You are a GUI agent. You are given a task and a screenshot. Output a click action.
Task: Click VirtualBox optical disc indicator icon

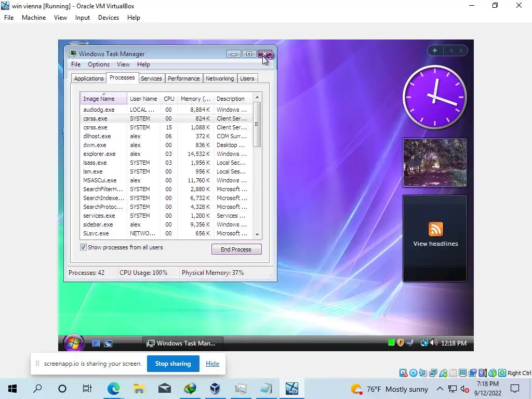[413, 373]
